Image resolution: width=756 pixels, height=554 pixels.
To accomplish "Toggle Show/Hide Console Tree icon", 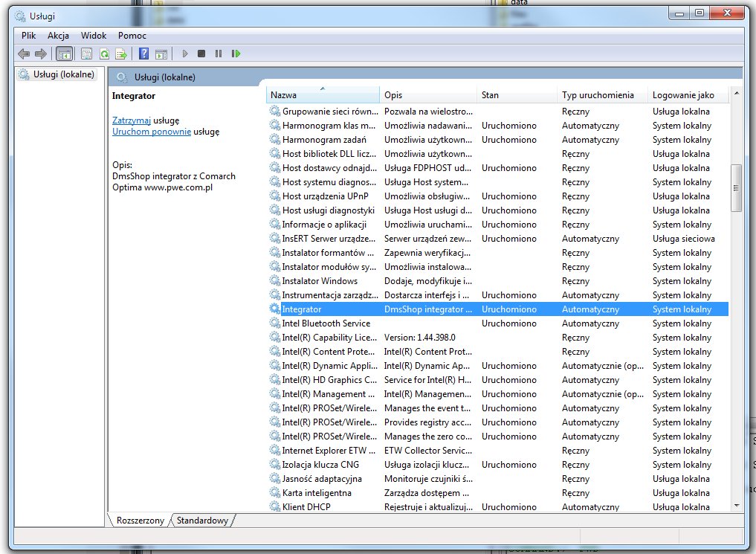I will pyautogui.click(x=64, y=54).
